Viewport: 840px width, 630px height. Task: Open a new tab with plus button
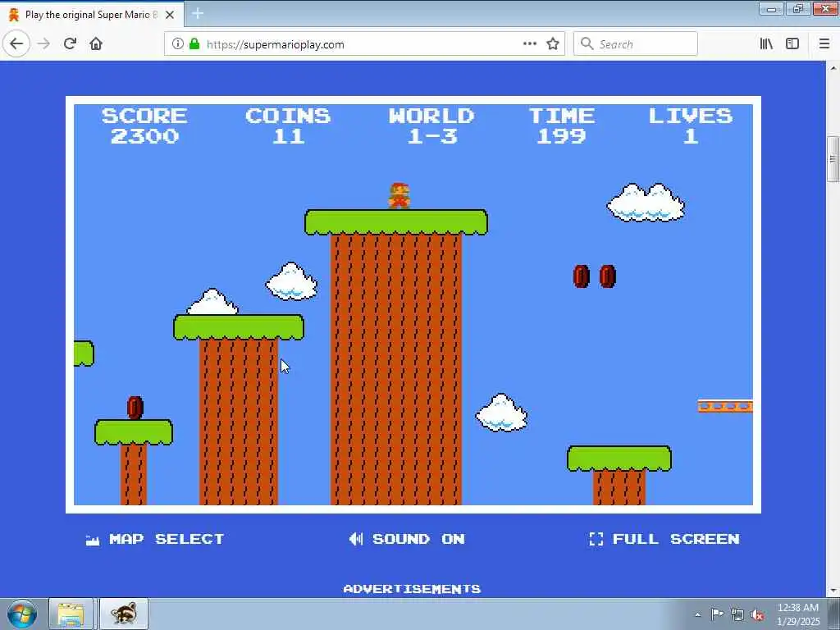pyautogui.click(x=198, y=13)
